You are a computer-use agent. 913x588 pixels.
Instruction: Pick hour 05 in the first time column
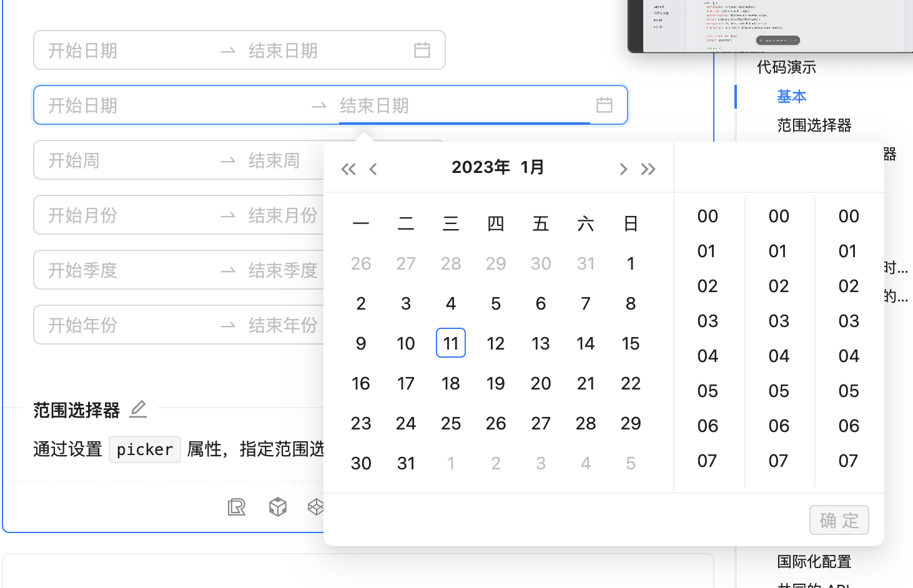[x=707, y=391]
